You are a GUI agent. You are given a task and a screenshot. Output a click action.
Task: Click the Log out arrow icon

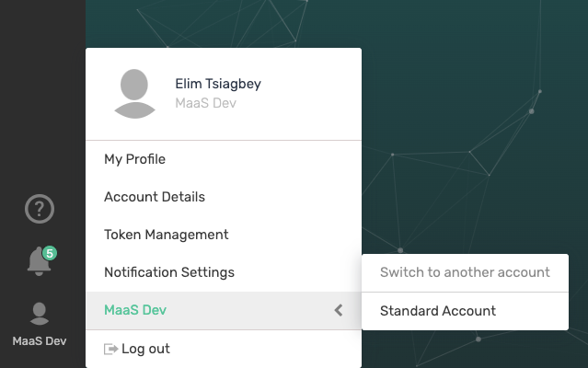(x=111, y=350)
